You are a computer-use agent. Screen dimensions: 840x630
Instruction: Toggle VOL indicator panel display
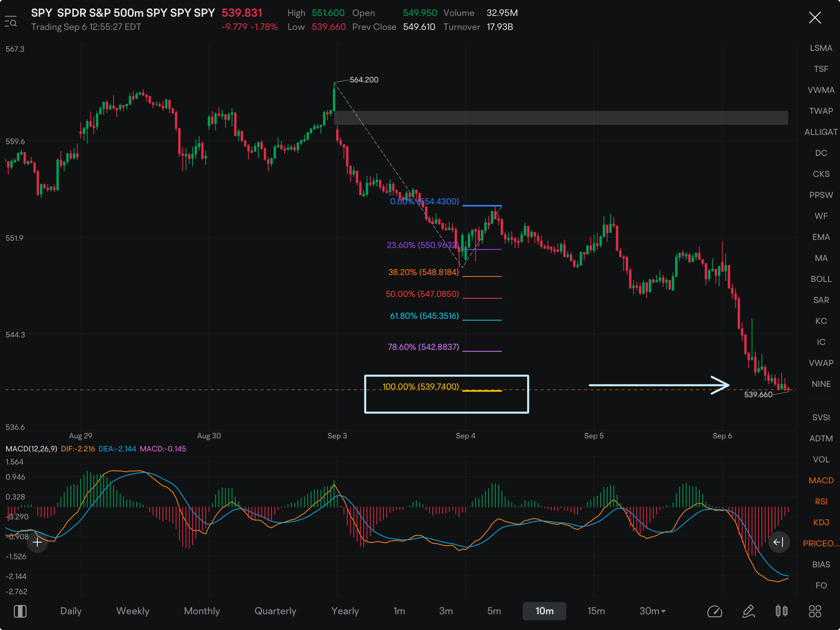(819, 458)
